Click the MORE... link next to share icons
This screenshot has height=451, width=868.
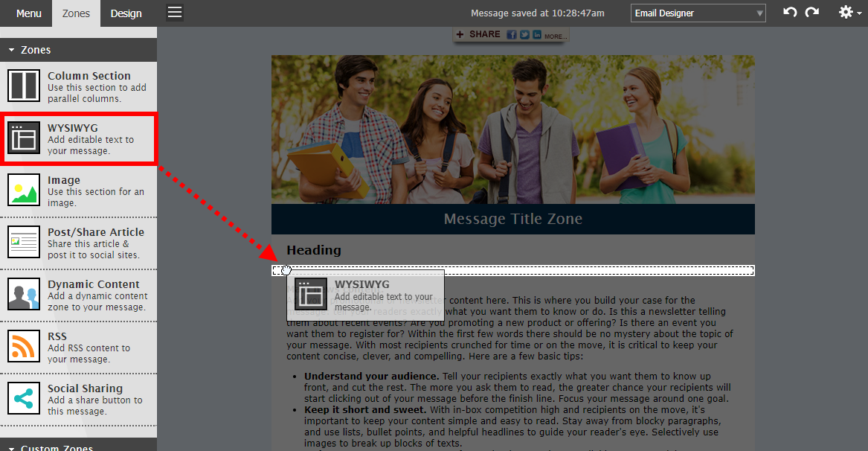click(556, 34)
